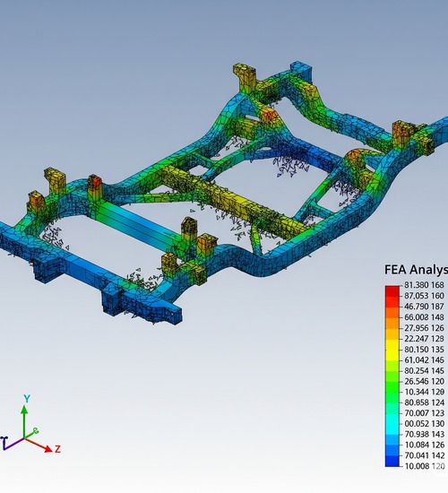Select the FEA Analys legend title

point(416,270)
